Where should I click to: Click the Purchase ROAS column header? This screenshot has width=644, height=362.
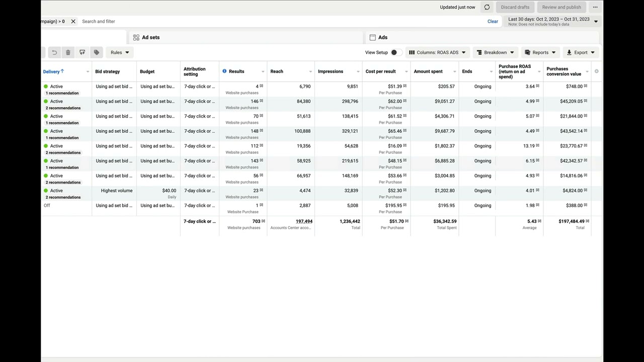point(515,71)
